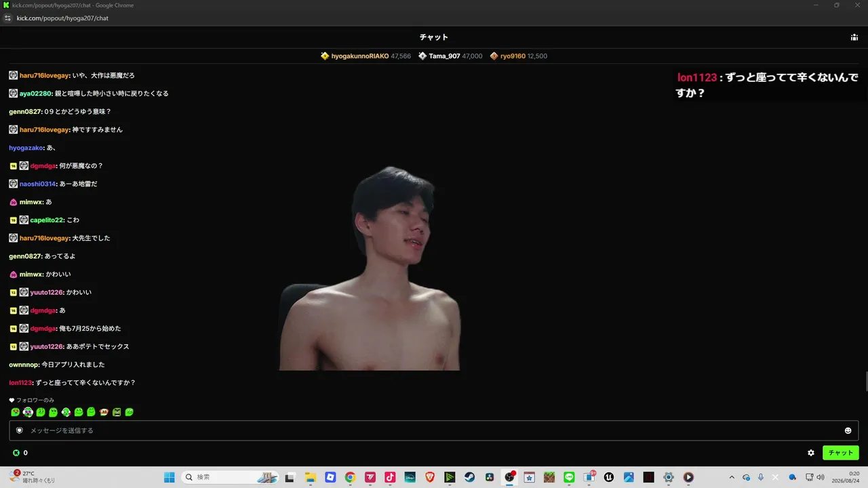
Task: Click the silver rank icon beside Tama_907
Action: pyautogui.click(x=422, y=56)
